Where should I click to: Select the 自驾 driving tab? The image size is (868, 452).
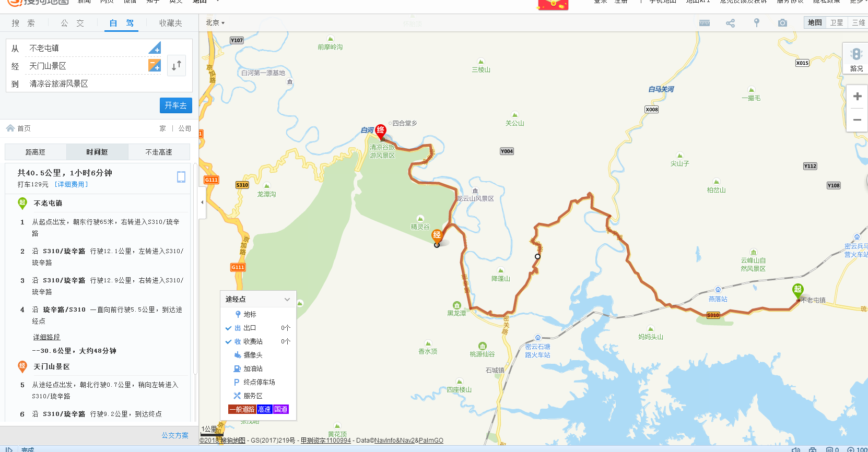point(122,23)
